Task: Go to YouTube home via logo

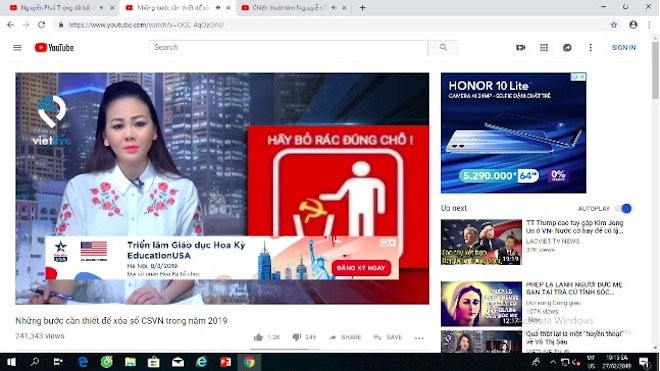Action: pyautogui.click(x=54, y=48)
